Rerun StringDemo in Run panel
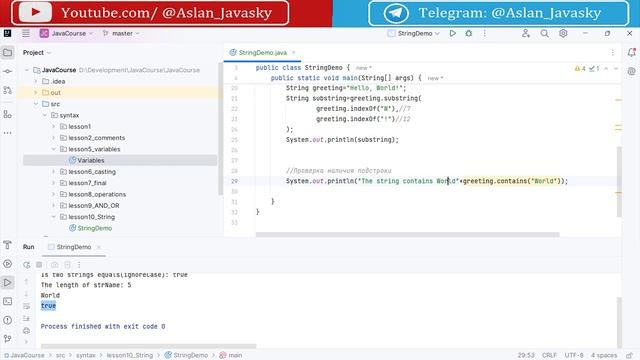This screenshot has height=360, width=640. 27,265
